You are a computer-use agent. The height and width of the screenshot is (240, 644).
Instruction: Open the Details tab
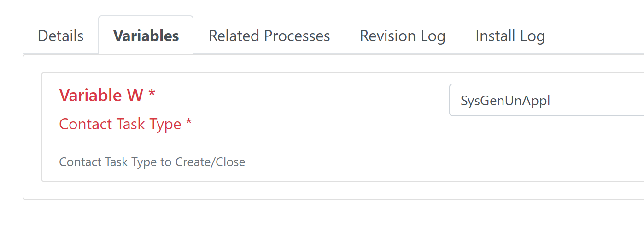tap(60, 36)
